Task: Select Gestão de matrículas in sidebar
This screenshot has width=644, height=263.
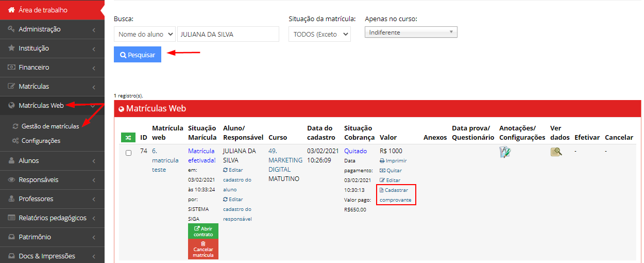Action: [x=50, y=126]
